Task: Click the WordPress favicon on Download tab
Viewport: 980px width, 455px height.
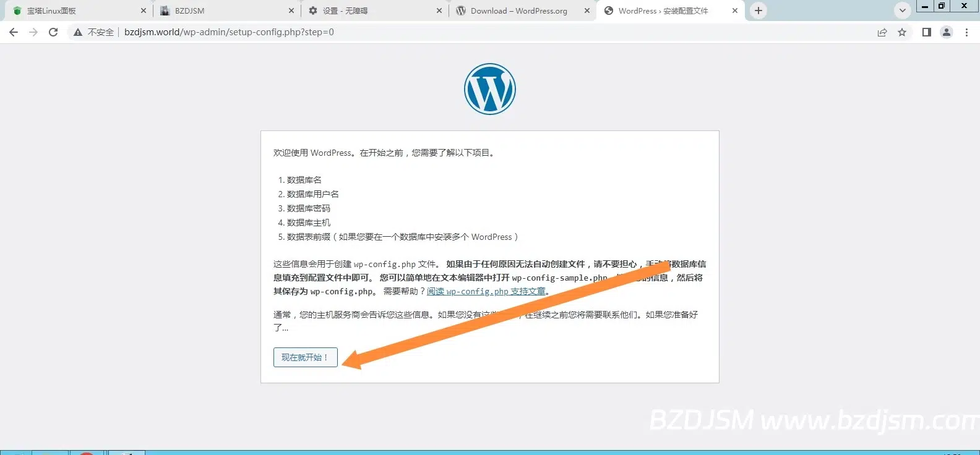Action: (461, 11)
